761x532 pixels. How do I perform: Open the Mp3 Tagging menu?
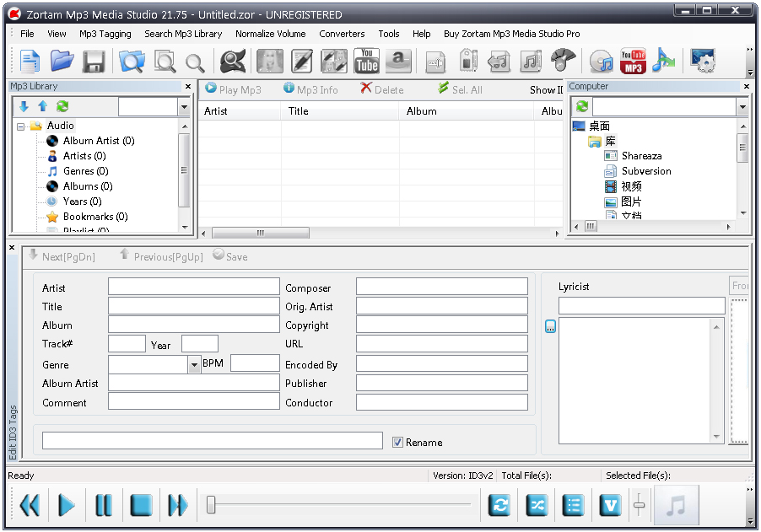(x=105, y=34)
